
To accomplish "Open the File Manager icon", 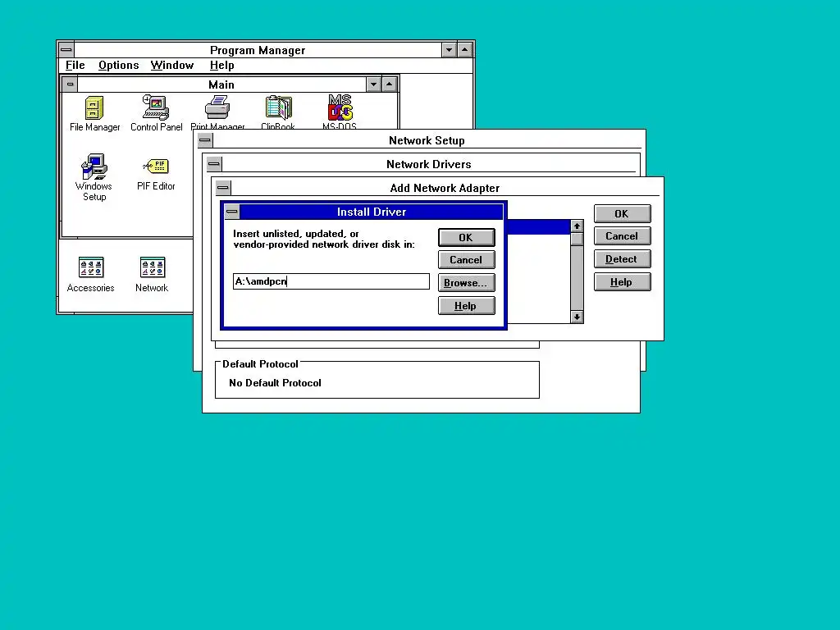I will pyautogui.click(x=94, y=113).
